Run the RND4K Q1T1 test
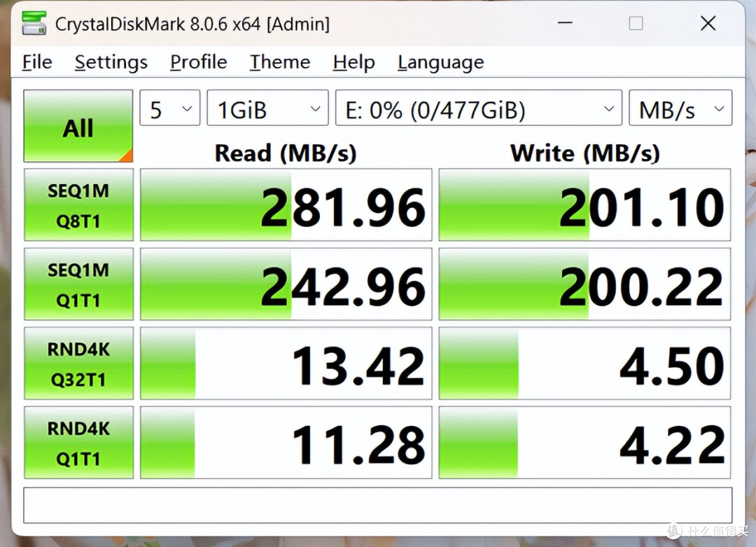Image resolution: width=756 pixels, height=547 pixels. pyautogui.click(x=78, y=443)
